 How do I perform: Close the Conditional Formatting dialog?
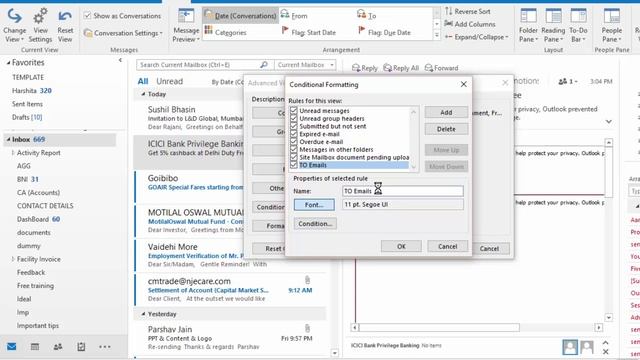[x=463, y=84]
